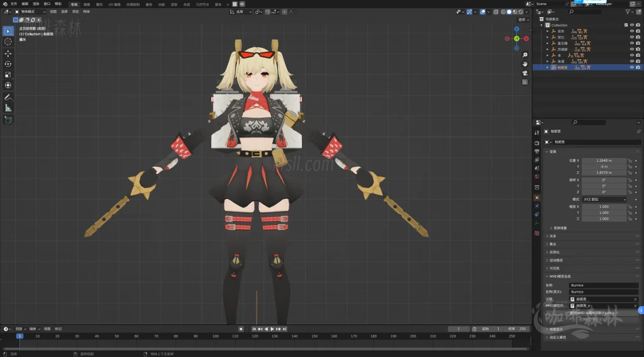
Task: Toggle lock for rotation Z
Action: click(x=630, y=192)
